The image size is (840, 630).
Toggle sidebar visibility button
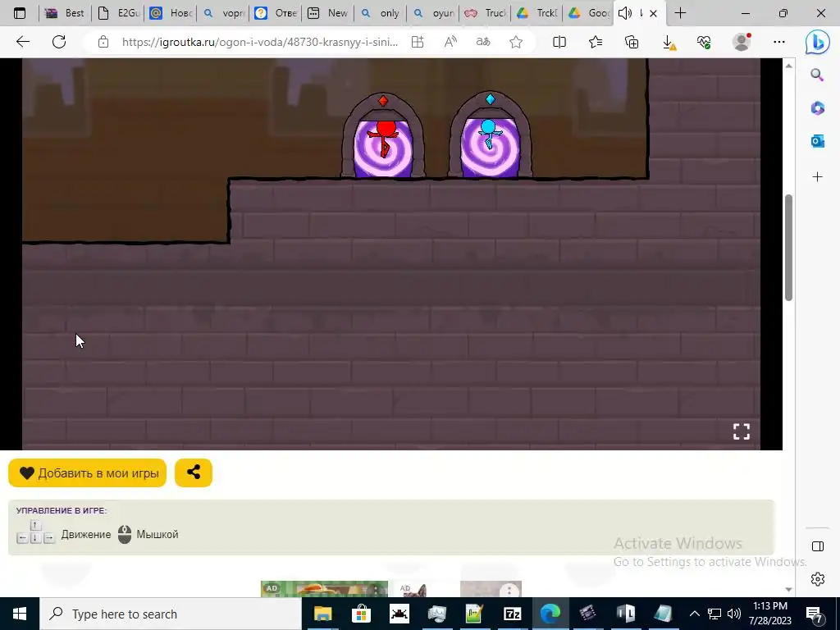818,546
